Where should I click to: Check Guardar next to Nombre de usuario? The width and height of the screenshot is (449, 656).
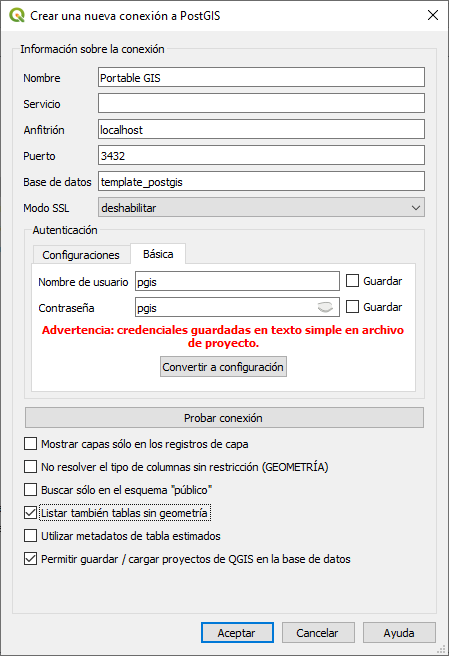[352, 281]
